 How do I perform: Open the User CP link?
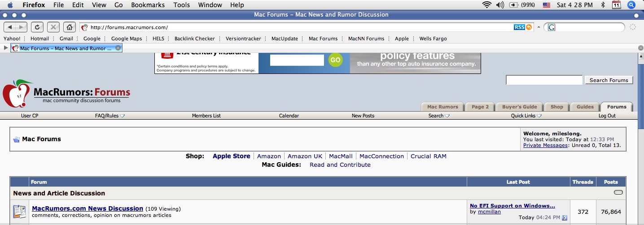[30, 116]
